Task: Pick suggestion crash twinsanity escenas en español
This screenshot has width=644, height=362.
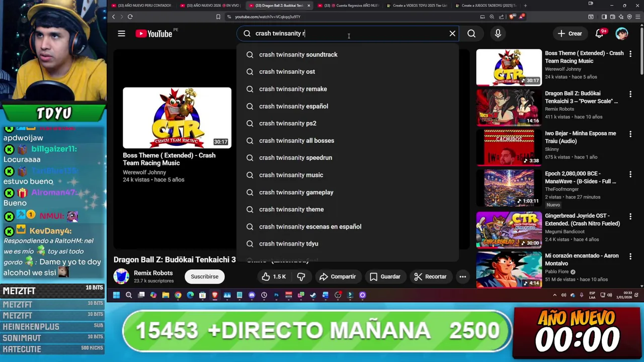Action: (348, 227)
